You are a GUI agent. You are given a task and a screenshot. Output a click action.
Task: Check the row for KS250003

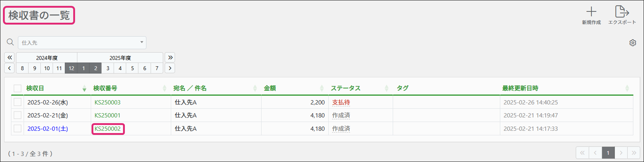tap(18, 102)
